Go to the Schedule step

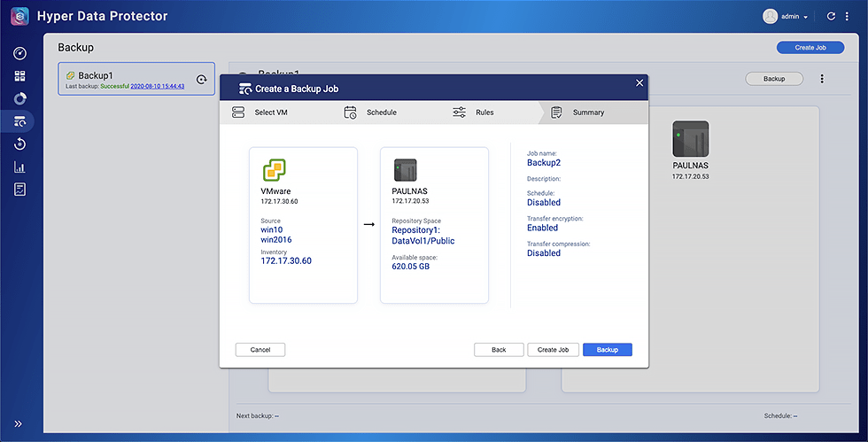click(x=382, y=112)
